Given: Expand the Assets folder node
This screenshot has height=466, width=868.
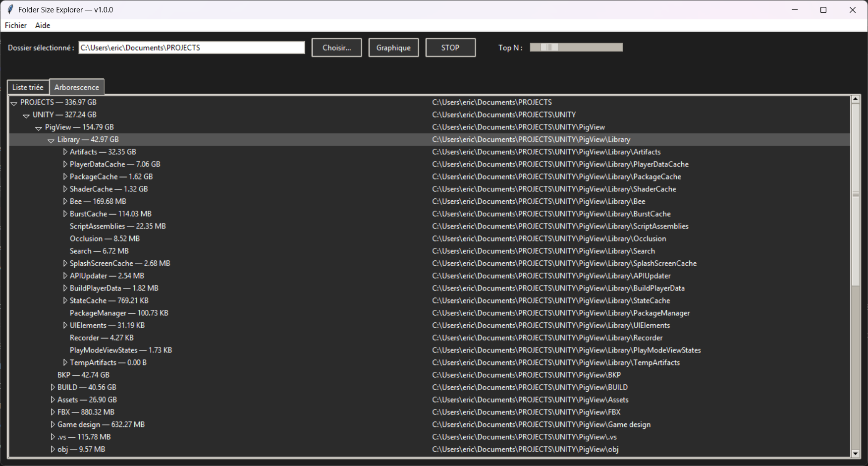Looking at the screenshot, I should point(53,400).
